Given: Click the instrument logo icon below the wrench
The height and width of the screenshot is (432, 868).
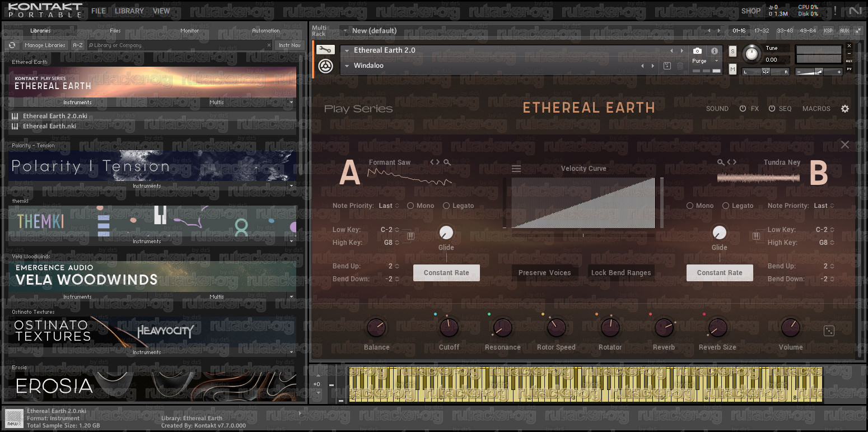Looking at the screenshot, I should (325, 66).
